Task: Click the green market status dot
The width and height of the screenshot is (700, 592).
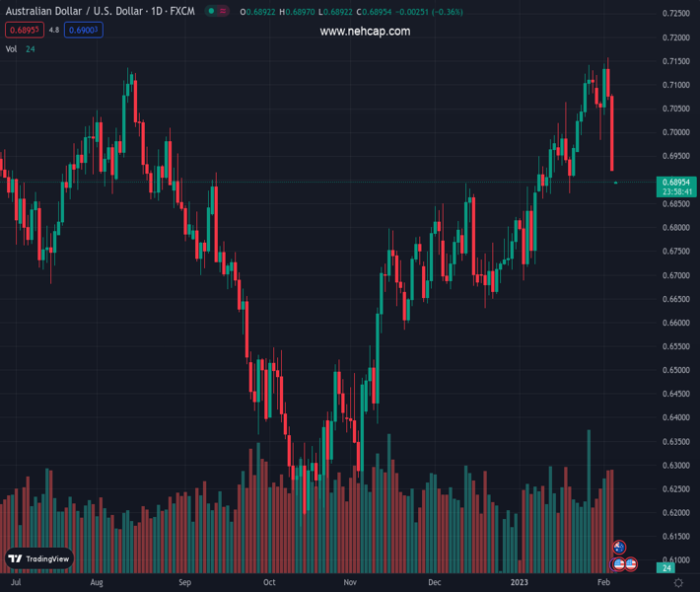Action: tap(211, 12)
